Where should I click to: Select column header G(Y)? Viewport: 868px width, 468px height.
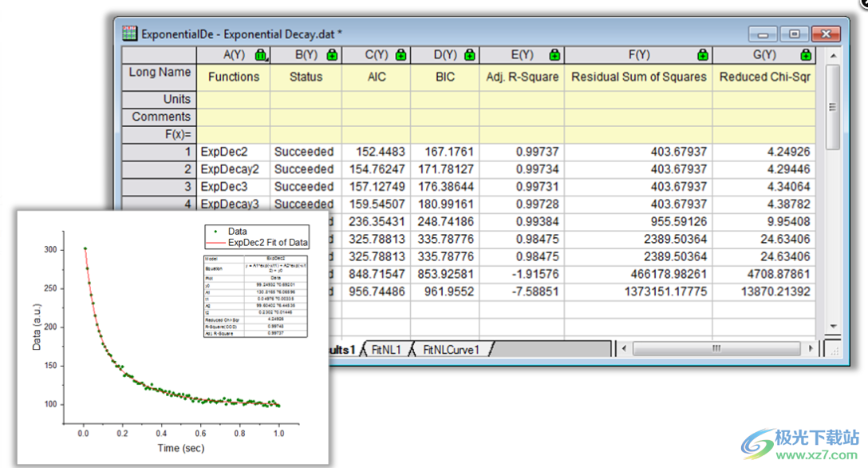(x=764, y=55)
